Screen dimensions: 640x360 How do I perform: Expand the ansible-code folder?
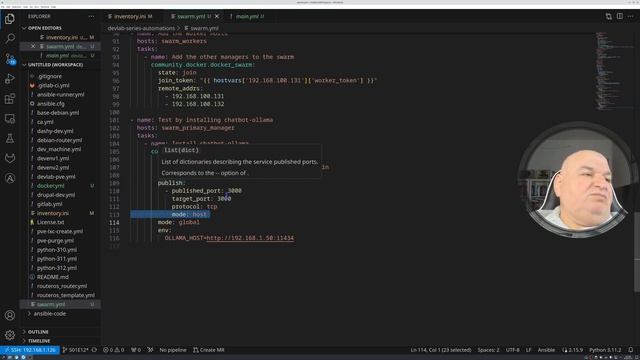49,313
